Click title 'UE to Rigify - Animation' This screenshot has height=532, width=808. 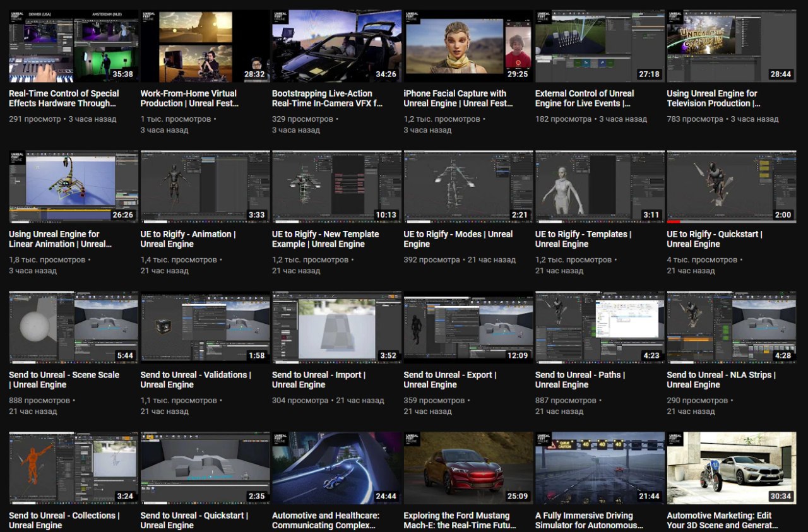(188, 239)
